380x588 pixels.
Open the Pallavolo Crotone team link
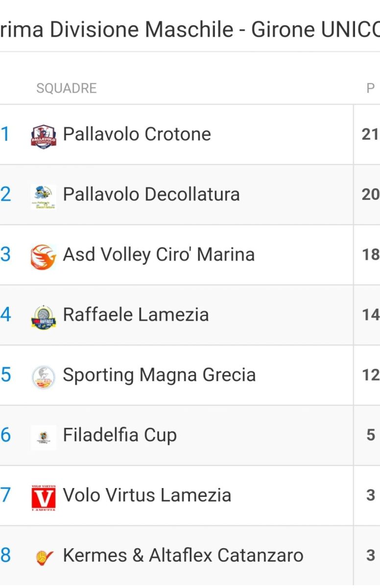coord(137,134)
